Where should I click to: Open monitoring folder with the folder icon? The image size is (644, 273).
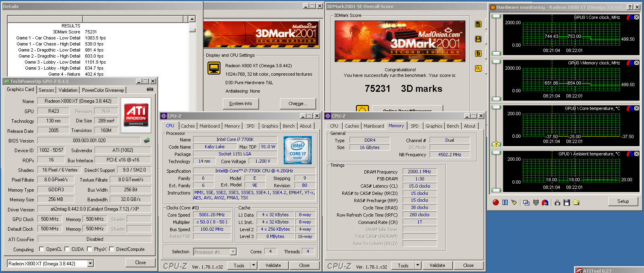click(x=576, y=202)
